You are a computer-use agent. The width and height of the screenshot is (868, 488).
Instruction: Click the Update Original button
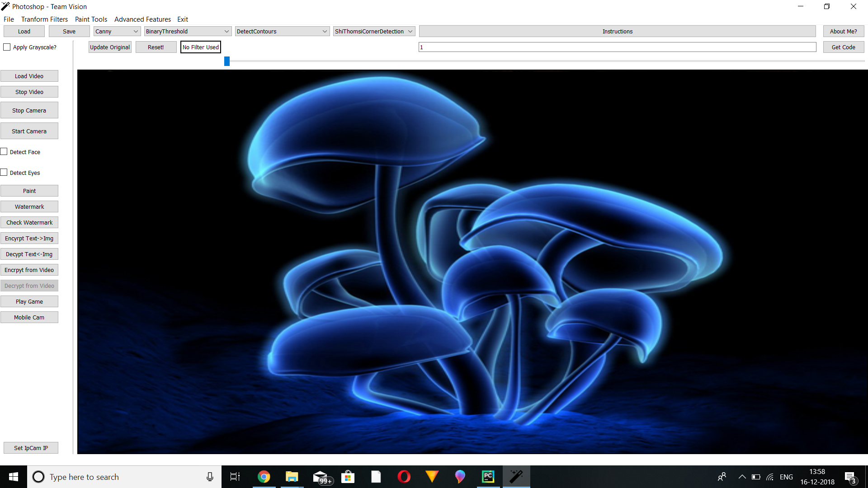click(x=110, y=47)
